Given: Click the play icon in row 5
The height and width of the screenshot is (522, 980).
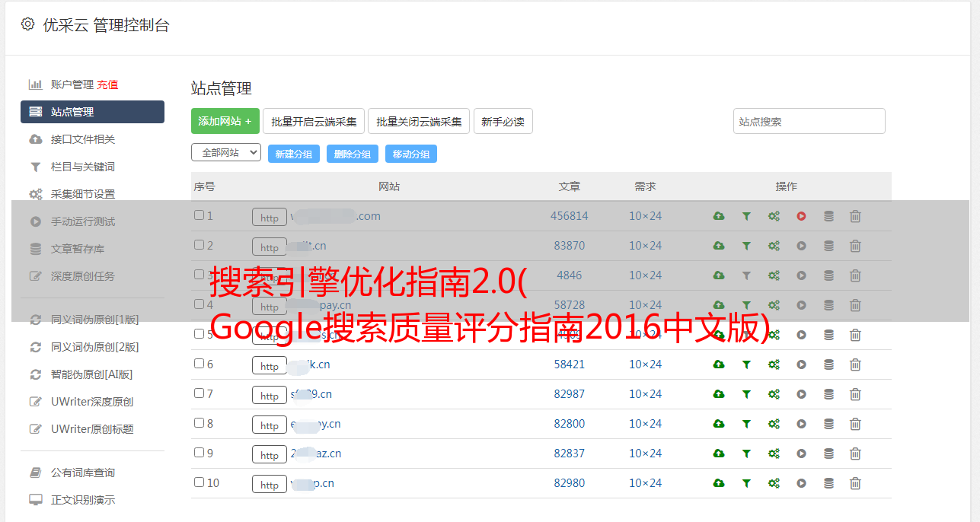Looking at the screenshot, I should coord(801,335).
